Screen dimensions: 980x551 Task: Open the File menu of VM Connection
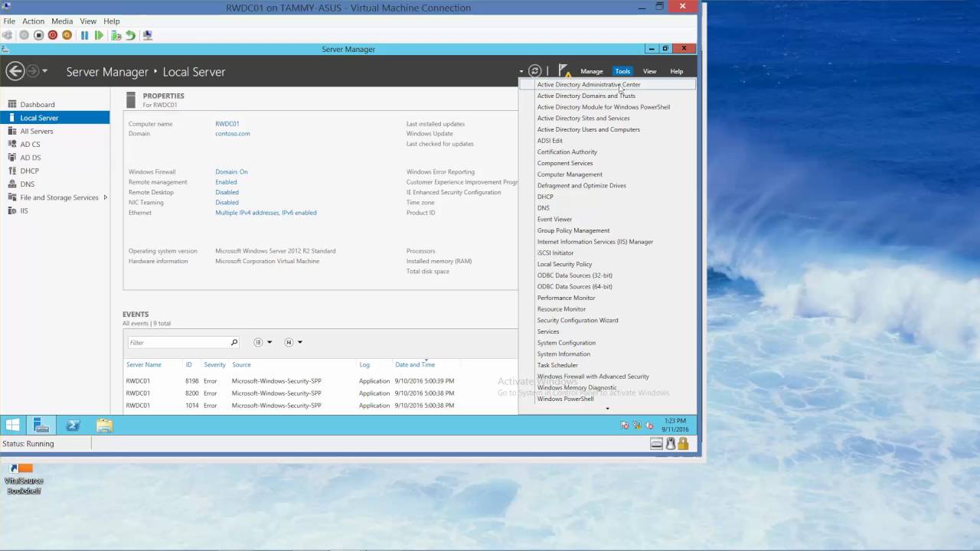pos(9,21)
